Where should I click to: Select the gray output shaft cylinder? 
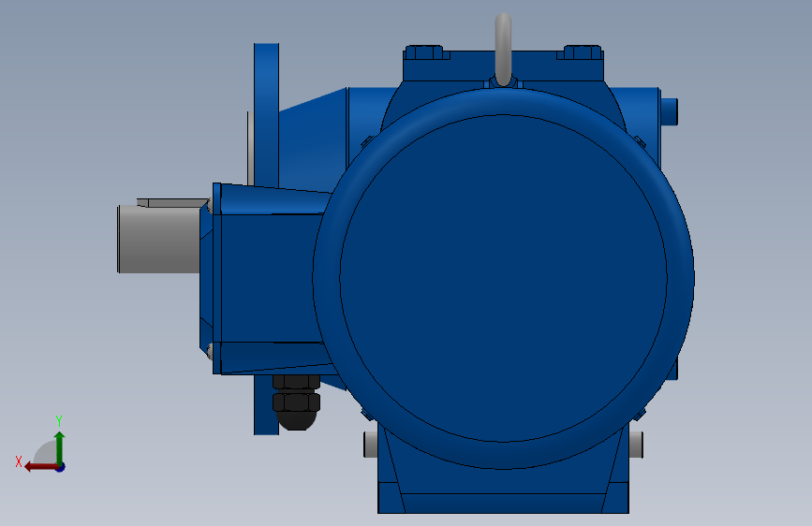pos(158,239)
